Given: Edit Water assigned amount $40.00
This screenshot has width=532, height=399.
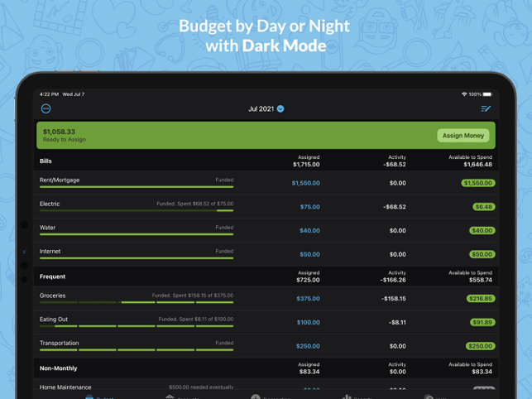Looking at the screenshot, I should coord(309,231).
